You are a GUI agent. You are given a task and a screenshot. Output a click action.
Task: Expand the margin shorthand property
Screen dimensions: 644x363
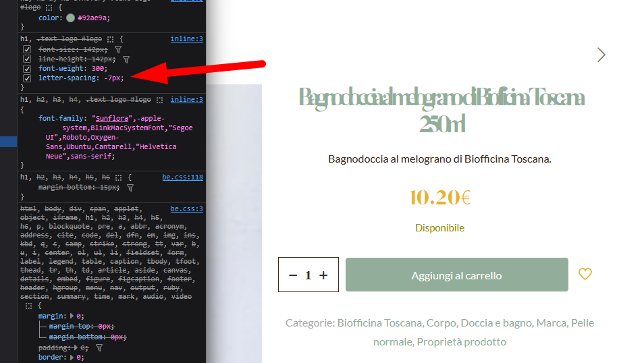(x=73, y=316)
